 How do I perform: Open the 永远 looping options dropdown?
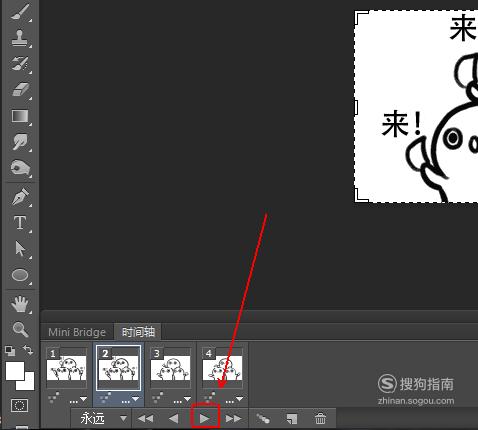point(102,418)
